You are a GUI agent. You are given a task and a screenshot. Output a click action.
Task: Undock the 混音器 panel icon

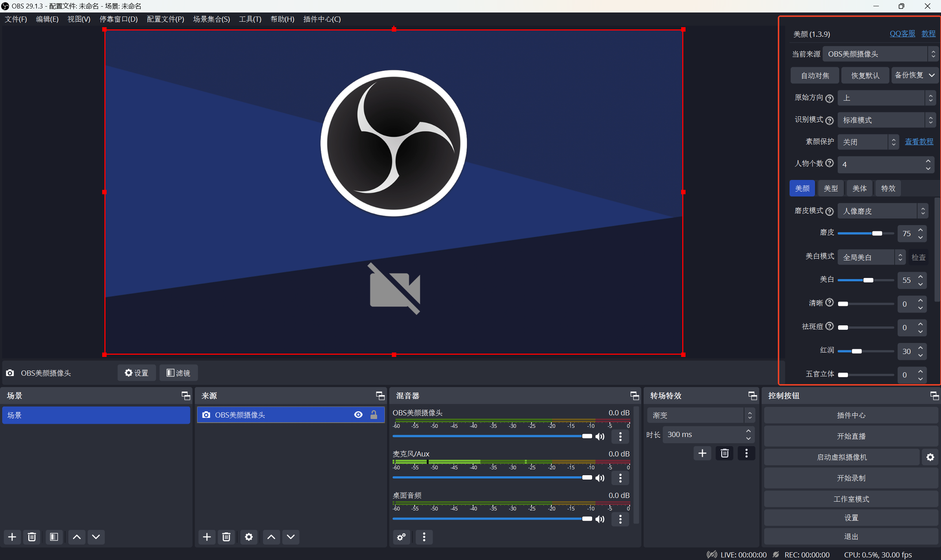click(634, 395)
